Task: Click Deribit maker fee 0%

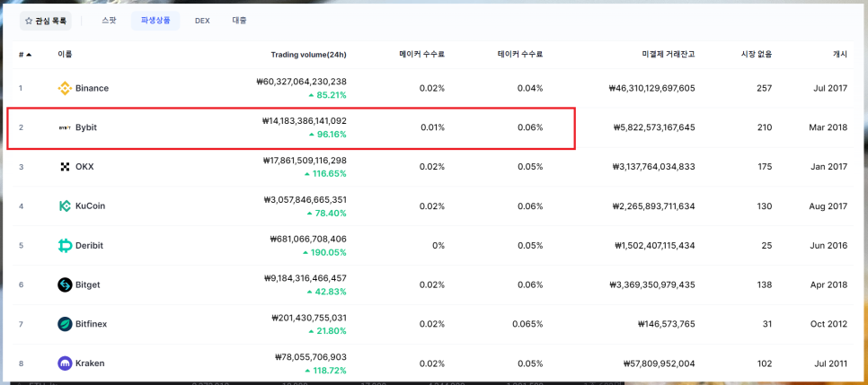Action: click(438, 245)
